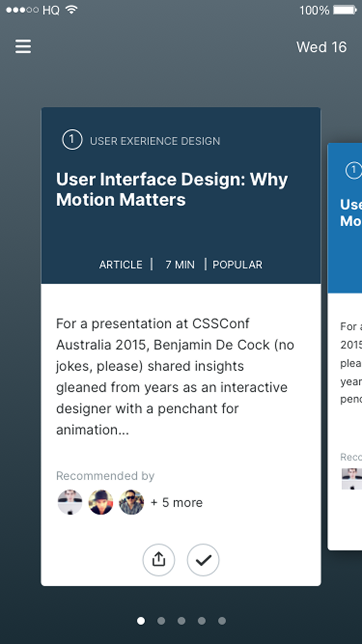Image resolution: width=362 pixels, height=644 pixels.
Task: Tap the article summary paragraph
Action: (x=175, y=377)
